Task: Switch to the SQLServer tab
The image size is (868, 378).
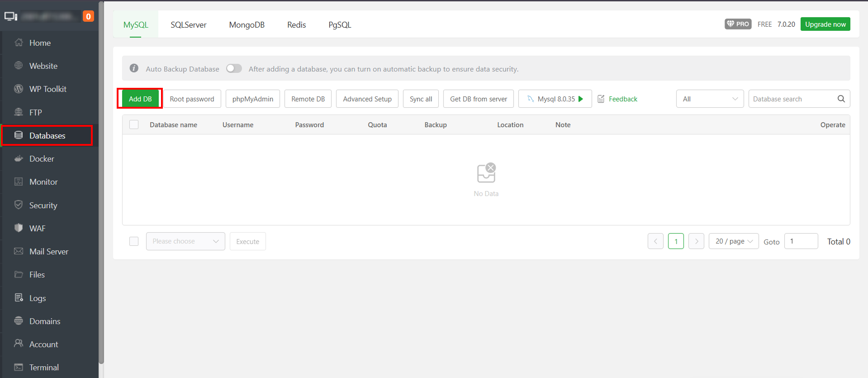Action: pos(188,24)
